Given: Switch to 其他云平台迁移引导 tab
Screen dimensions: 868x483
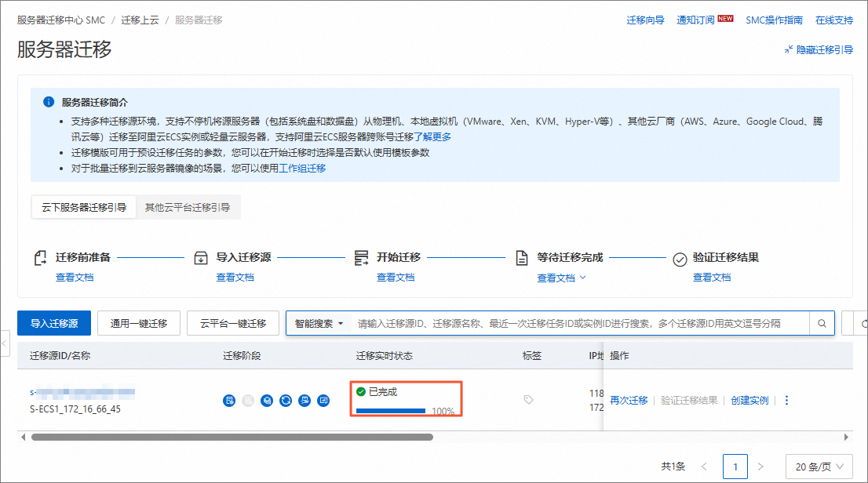Looking at the screenshot, I should click(x=188, y=208).
